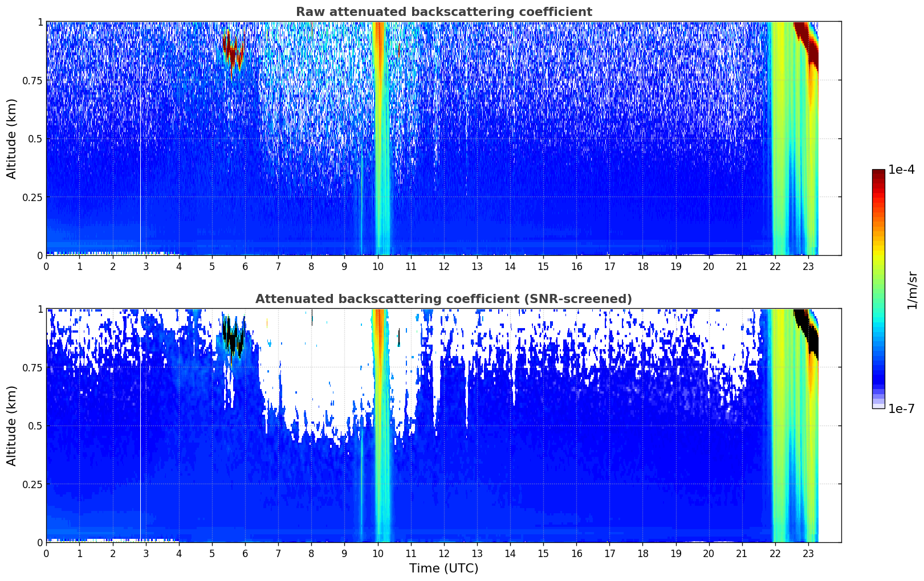The width and height of the screenshot is (924, 581).
Task: Click altitude tick '0.5' on the SNR-screened plot
Action: 35,425
